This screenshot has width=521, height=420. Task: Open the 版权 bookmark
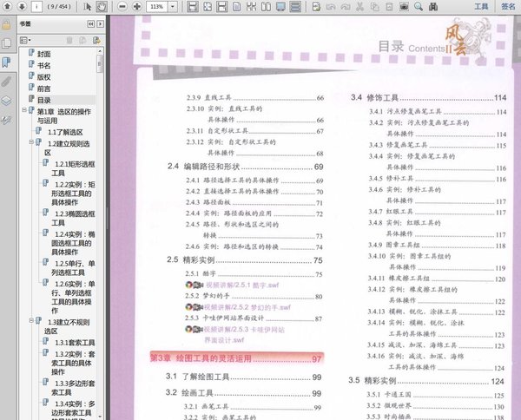tap(43, 77)
